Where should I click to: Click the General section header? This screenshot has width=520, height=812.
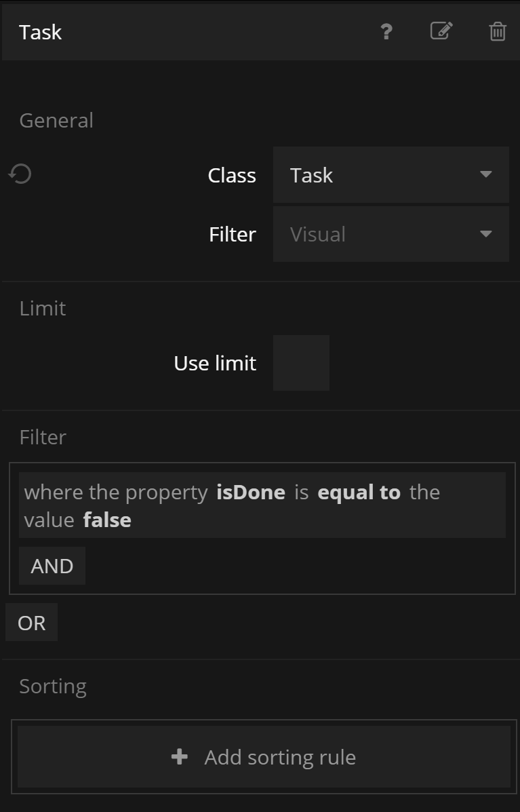point(56,120)
